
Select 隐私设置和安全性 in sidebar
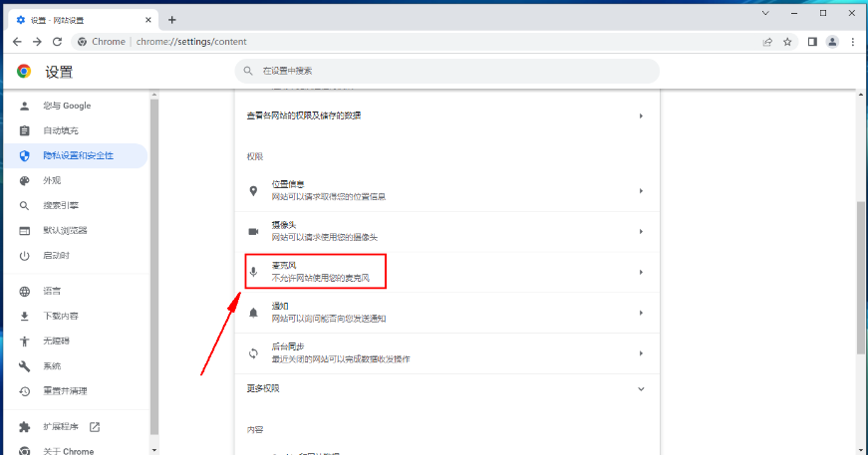pos(76,155)
